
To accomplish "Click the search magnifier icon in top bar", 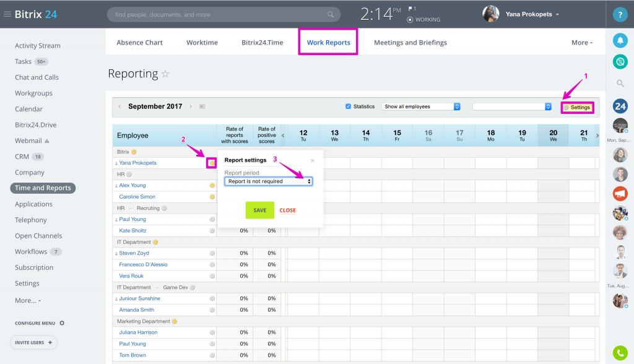I will click(x=331, y=15).
